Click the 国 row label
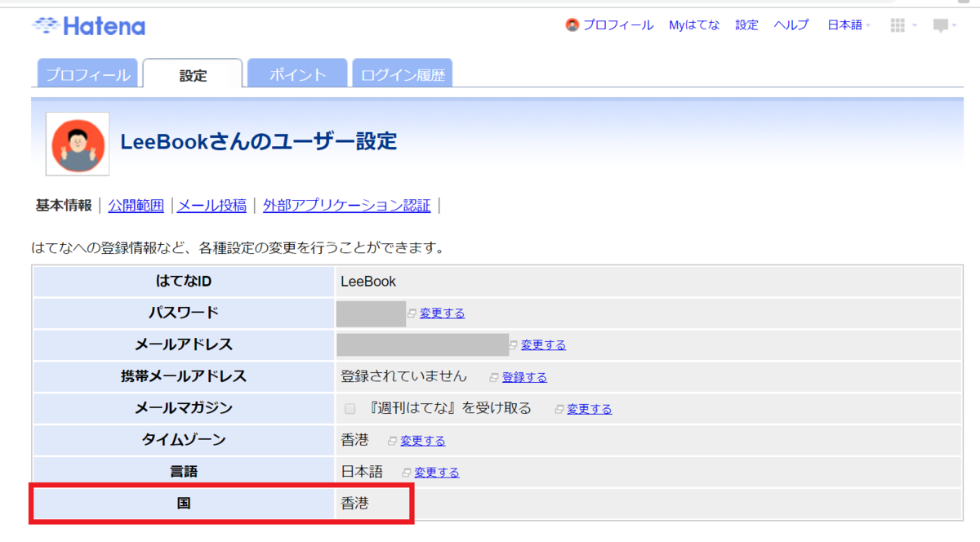 [x=184, y=504]
